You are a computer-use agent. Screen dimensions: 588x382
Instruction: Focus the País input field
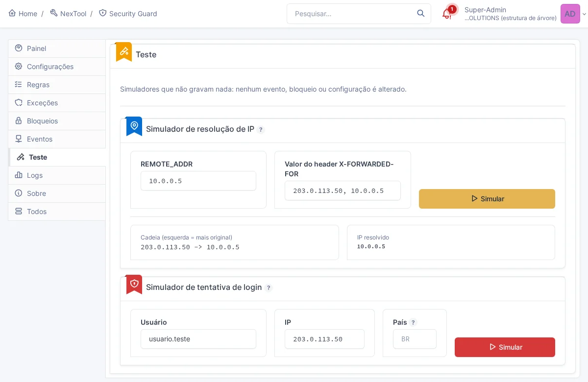point(415,339)
